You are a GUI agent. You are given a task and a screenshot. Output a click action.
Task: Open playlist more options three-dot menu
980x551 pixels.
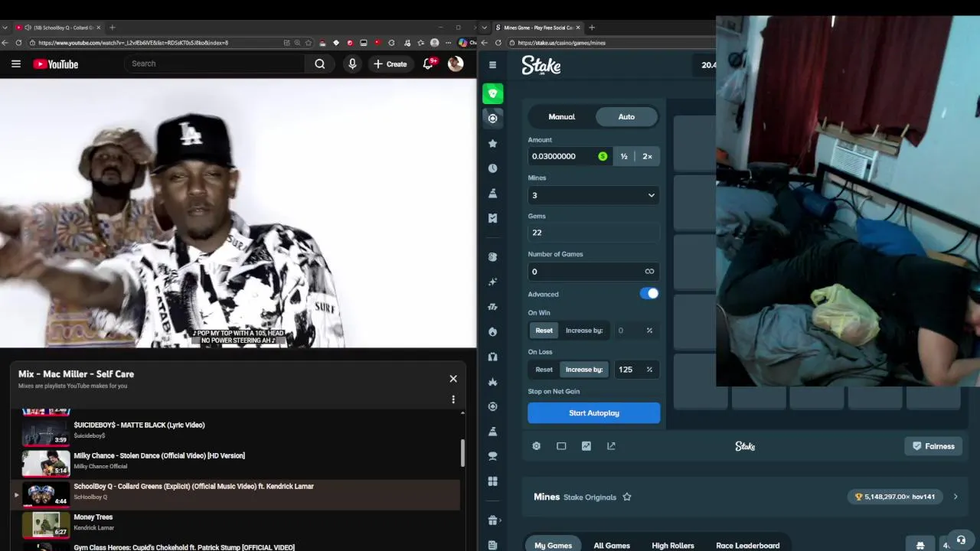click(x=453, y=399)
